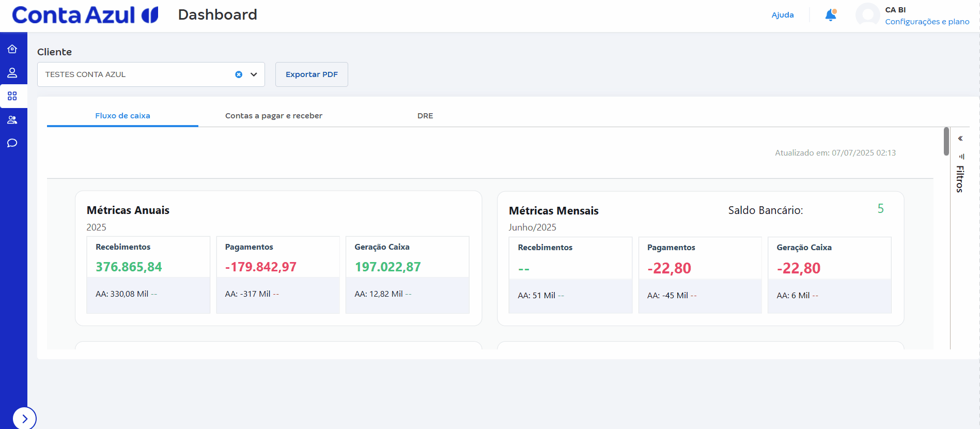Open the home icon in sidebar
The width and height of the screenshot is (980, 429).
(x=12, y=49)
